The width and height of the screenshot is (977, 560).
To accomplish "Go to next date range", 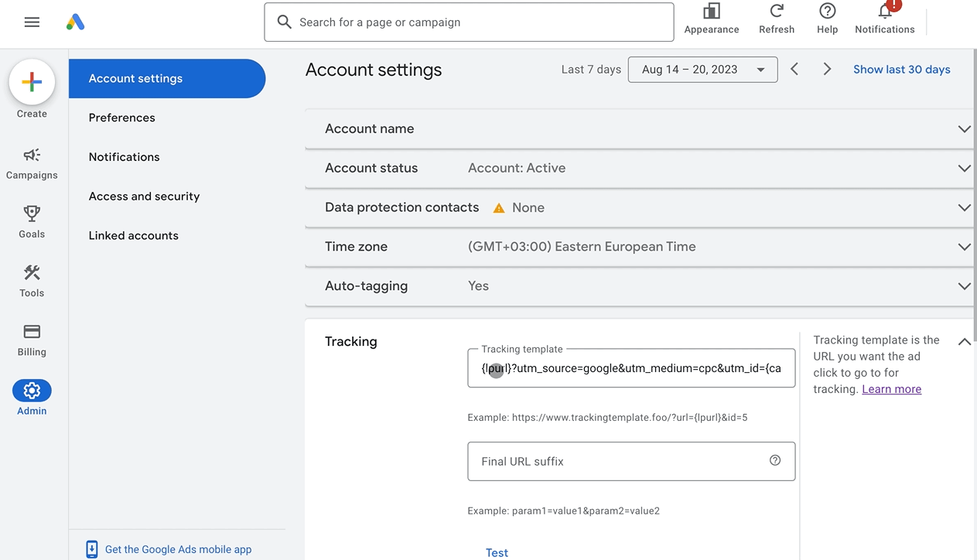I will tap(827, 69).
